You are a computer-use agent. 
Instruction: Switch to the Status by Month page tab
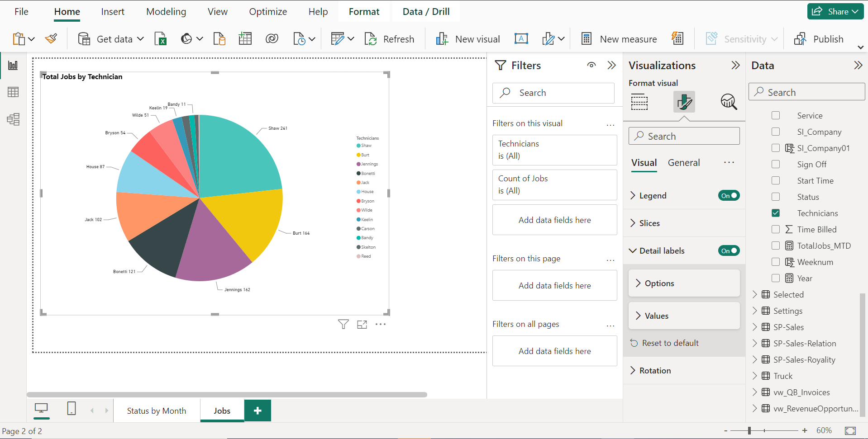coord(156,411)
